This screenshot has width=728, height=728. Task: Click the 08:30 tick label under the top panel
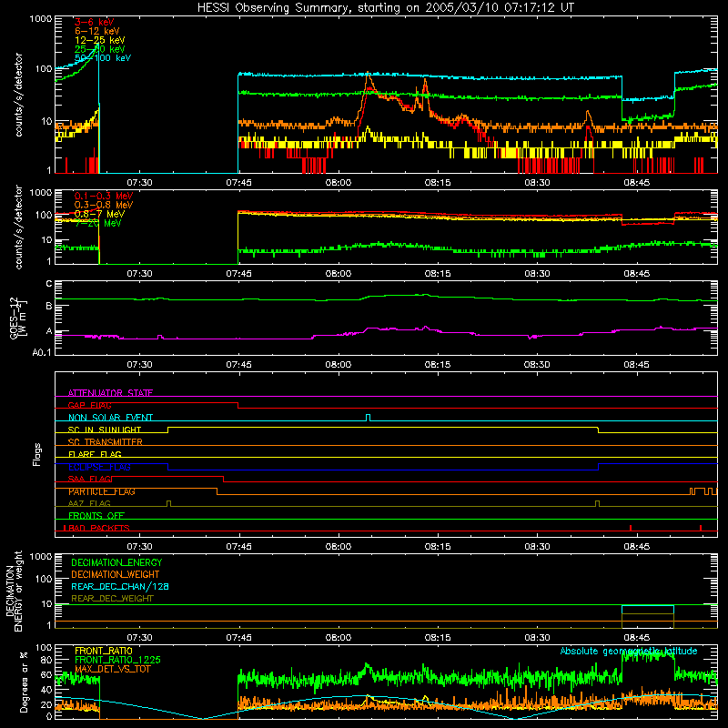point(537,183)
